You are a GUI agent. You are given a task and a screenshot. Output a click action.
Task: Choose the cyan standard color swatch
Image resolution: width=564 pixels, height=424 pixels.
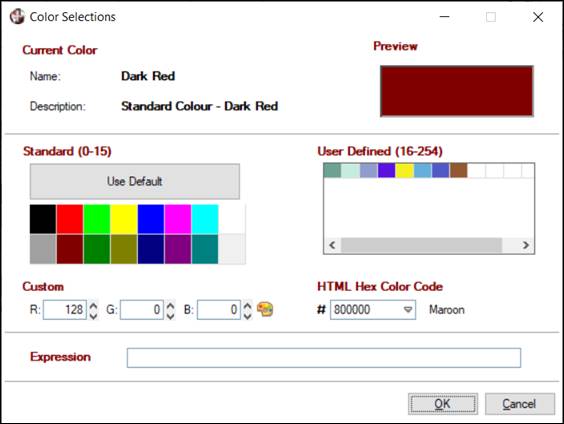[205, 219]
